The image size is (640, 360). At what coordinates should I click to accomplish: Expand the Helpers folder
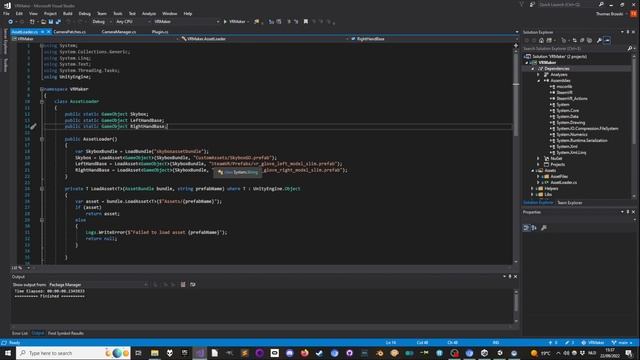533,189
